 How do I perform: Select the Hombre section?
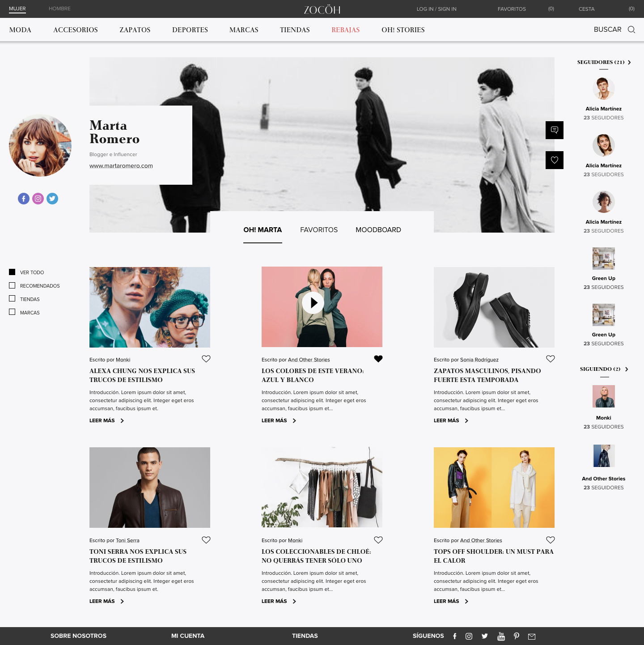click(59, 8)
